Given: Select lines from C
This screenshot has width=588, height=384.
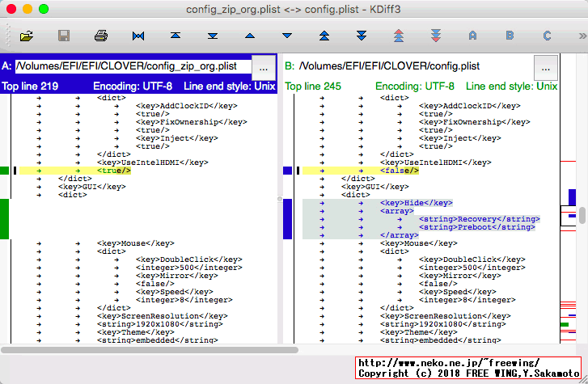Looking at the screenshot, I should point(547,36).
